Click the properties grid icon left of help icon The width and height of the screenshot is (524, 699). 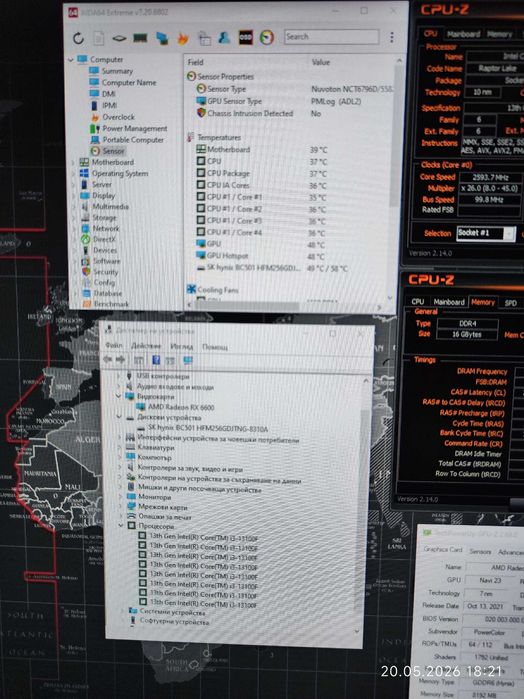tap(139, 360)
